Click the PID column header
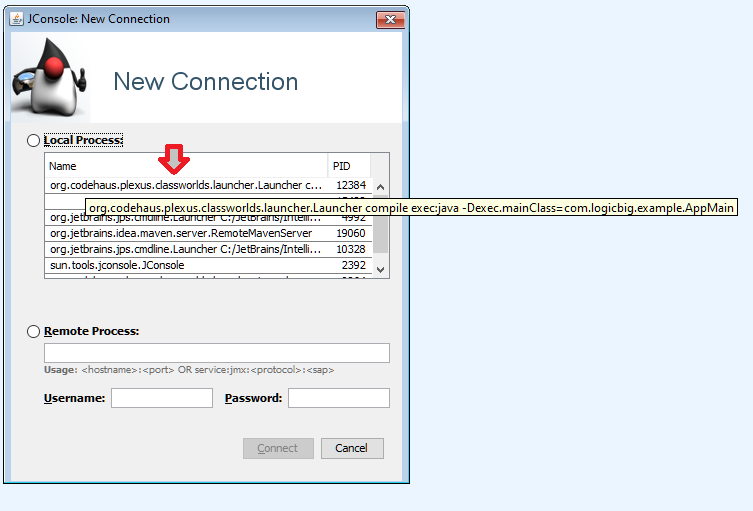Screen dimensions: 753x511 point(349,166)
